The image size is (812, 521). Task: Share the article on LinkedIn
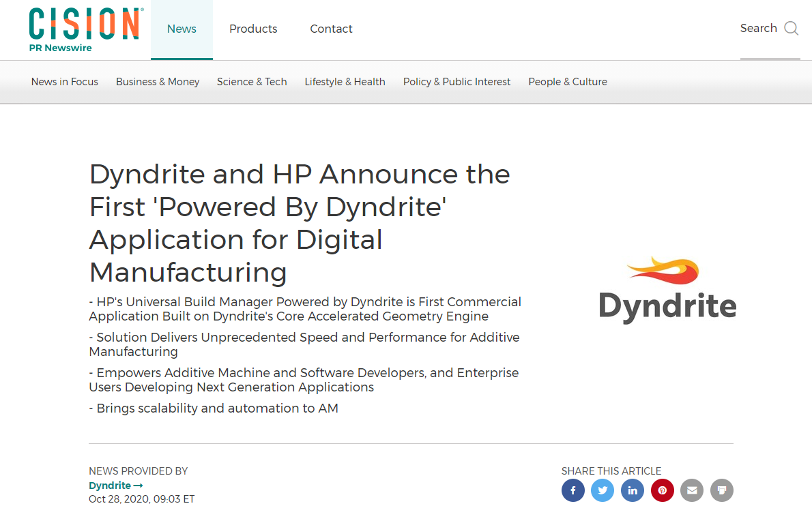pos(633,490)
